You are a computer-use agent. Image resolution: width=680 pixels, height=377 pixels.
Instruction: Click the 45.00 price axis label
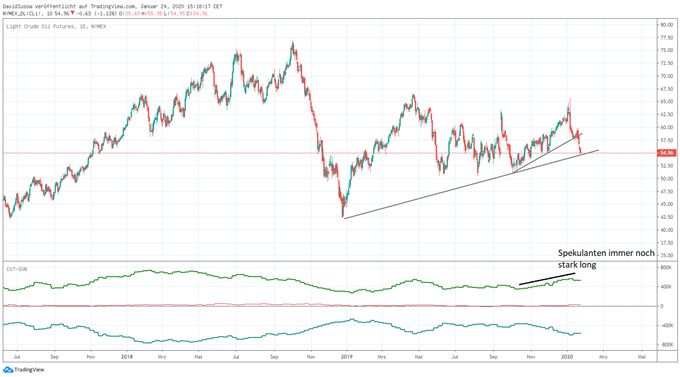(x=666, y=204)
